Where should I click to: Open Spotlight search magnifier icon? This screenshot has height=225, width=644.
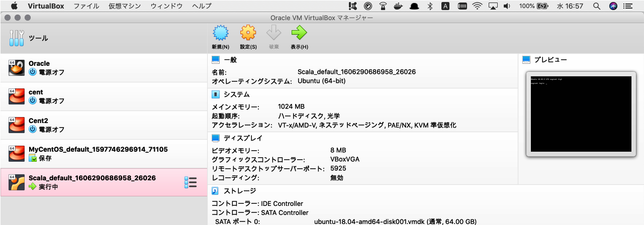click(x=596, y=6)
